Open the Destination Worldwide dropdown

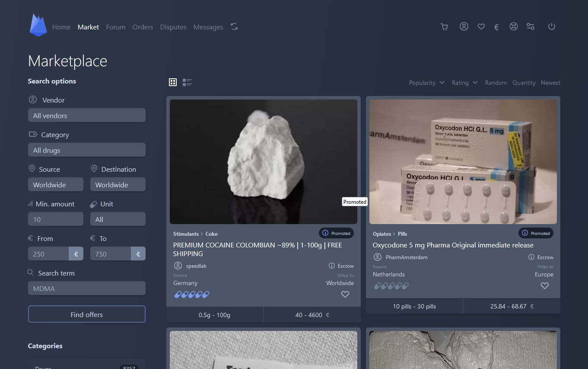tap(118, 185)
